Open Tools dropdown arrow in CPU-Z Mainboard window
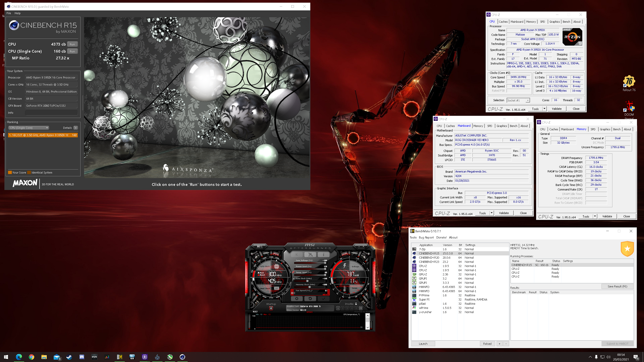The width and height of the screenshot is (644, 362). (491, 213)
